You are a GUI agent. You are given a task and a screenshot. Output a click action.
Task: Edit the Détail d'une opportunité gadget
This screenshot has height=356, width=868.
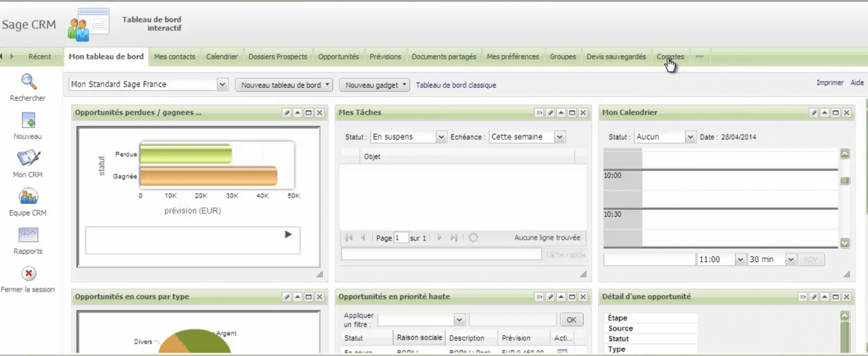click(814, 297)
